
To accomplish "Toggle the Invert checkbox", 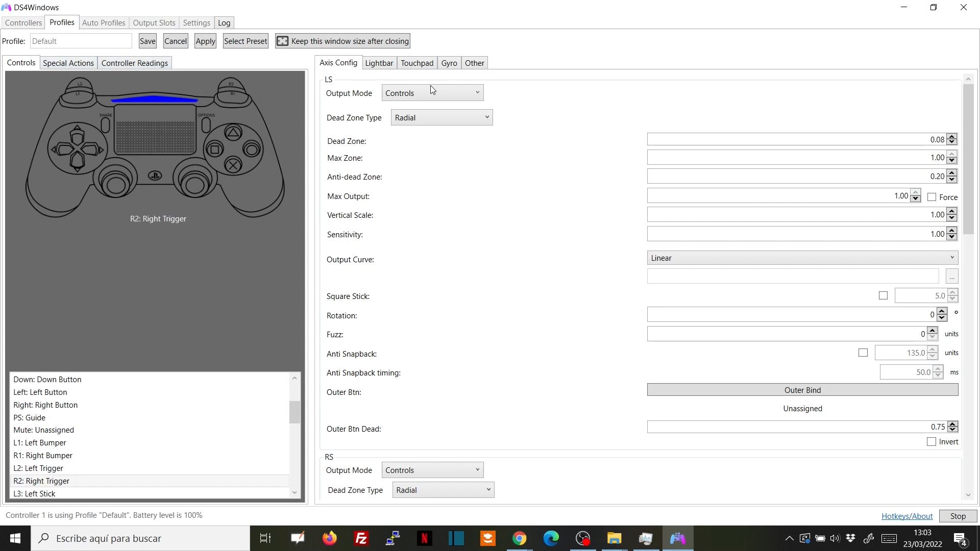I will point(932,442).
